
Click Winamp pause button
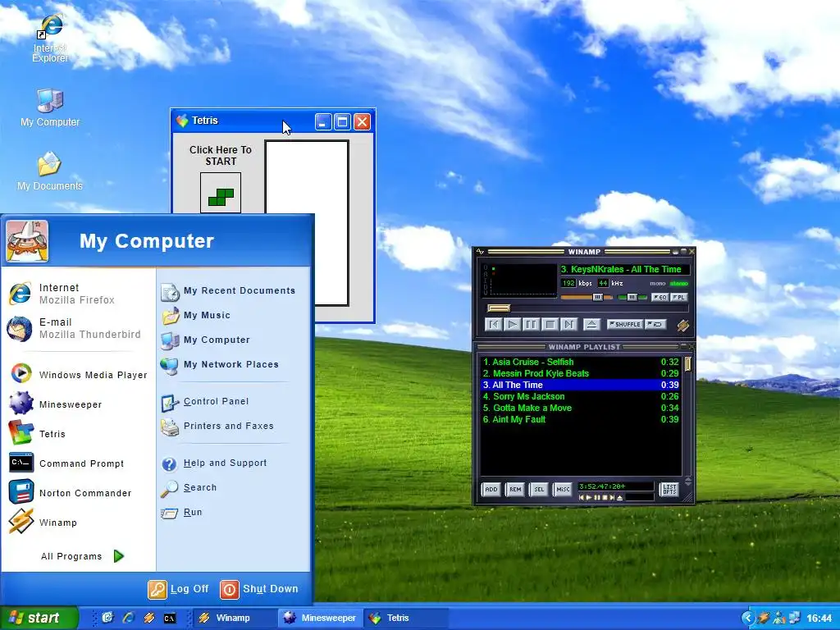(x=531, y=324)
